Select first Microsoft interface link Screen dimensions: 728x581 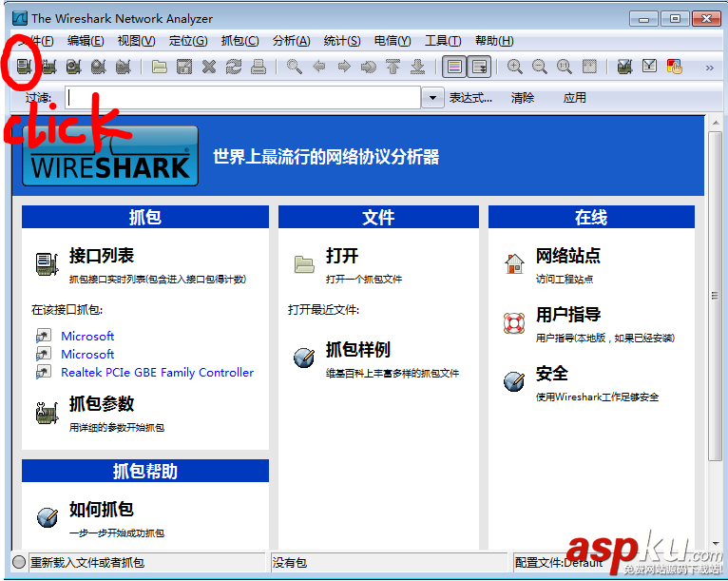tap(87, 336)
